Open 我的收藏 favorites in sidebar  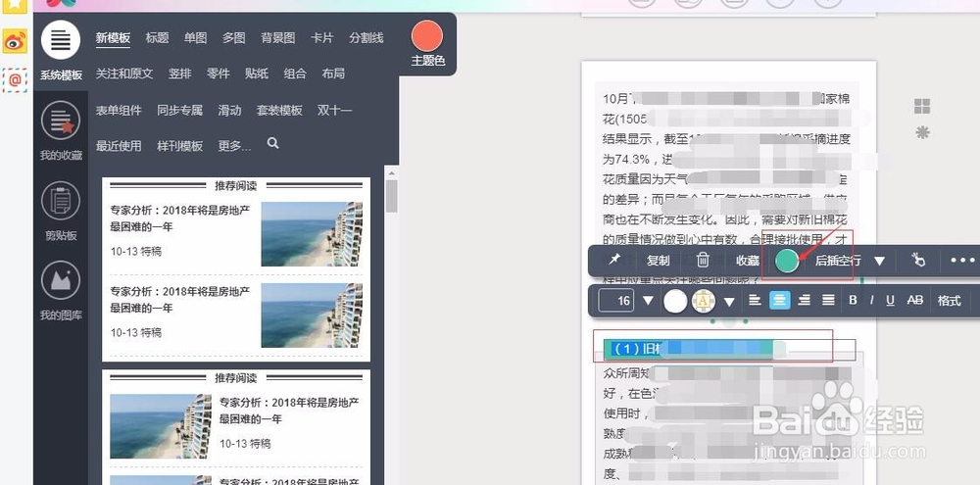pos(61,130)
